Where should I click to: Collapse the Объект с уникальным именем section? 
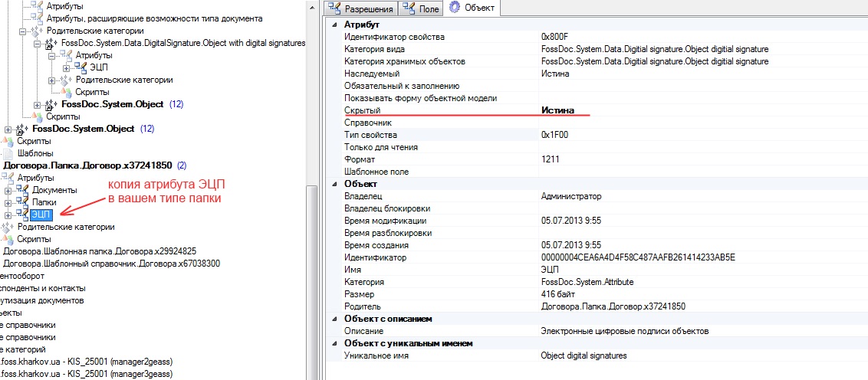point(334,343)
